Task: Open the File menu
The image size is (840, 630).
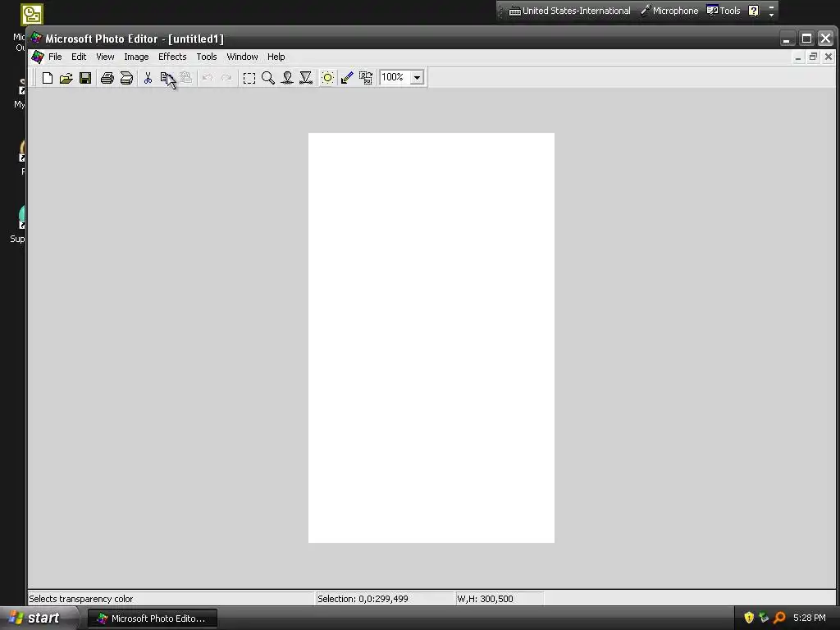Action: coord(55,57)
